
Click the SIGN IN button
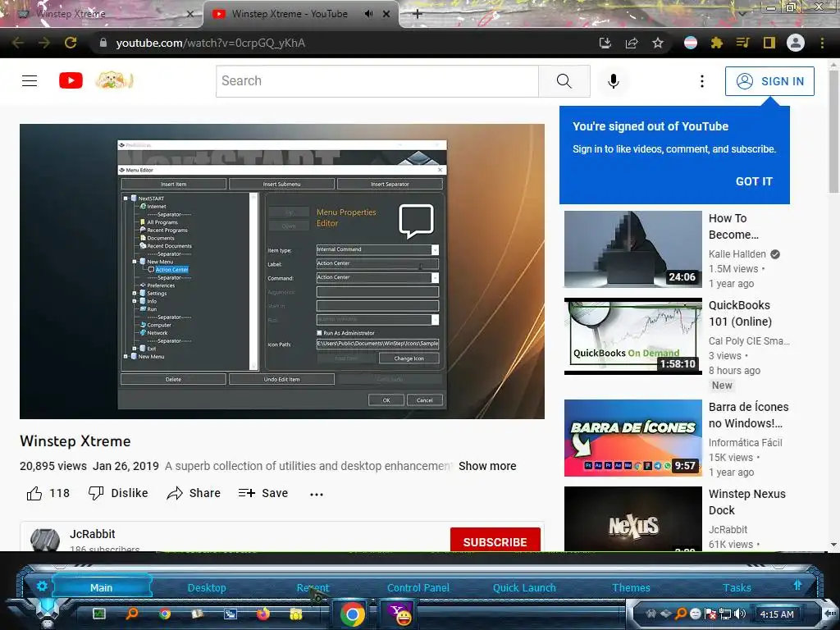click(x=769, y=81)
